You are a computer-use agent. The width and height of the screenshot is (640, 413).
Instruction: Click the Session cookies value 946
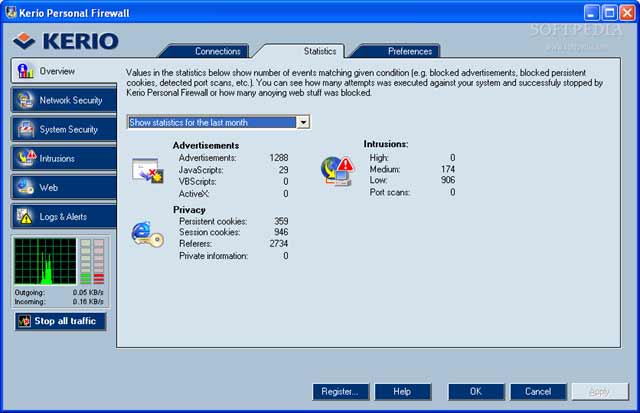[x=281, y=232]
